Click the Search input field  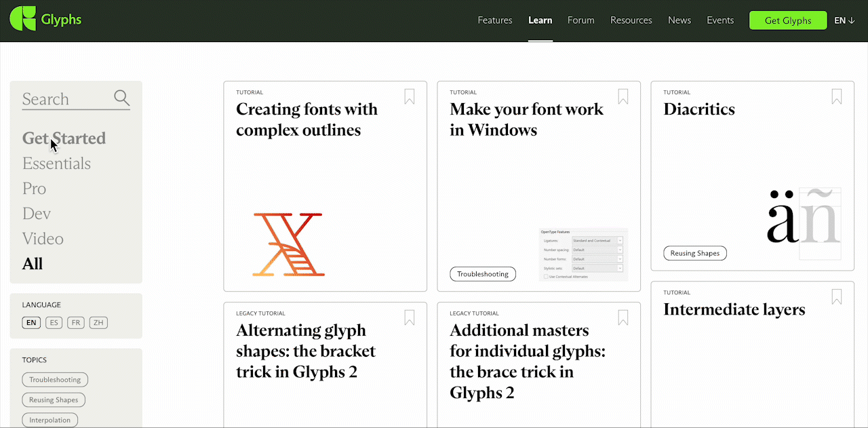(64, 99)
